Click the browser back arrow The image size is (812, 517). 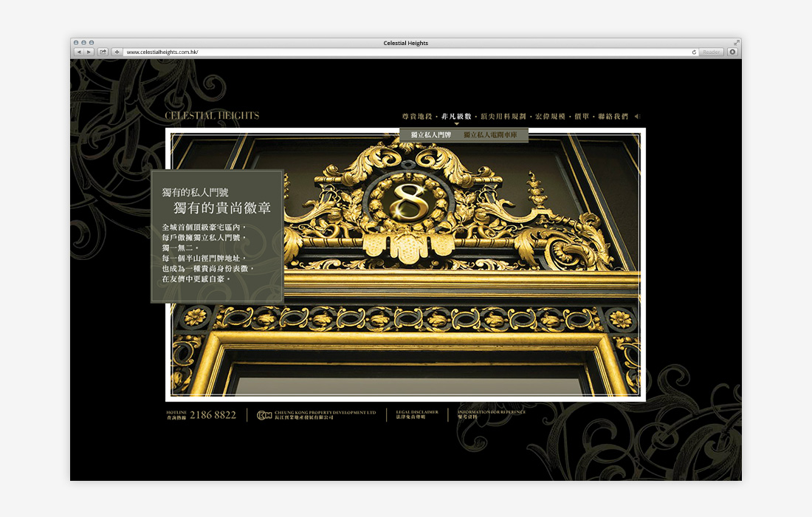[x=78, y=52]
